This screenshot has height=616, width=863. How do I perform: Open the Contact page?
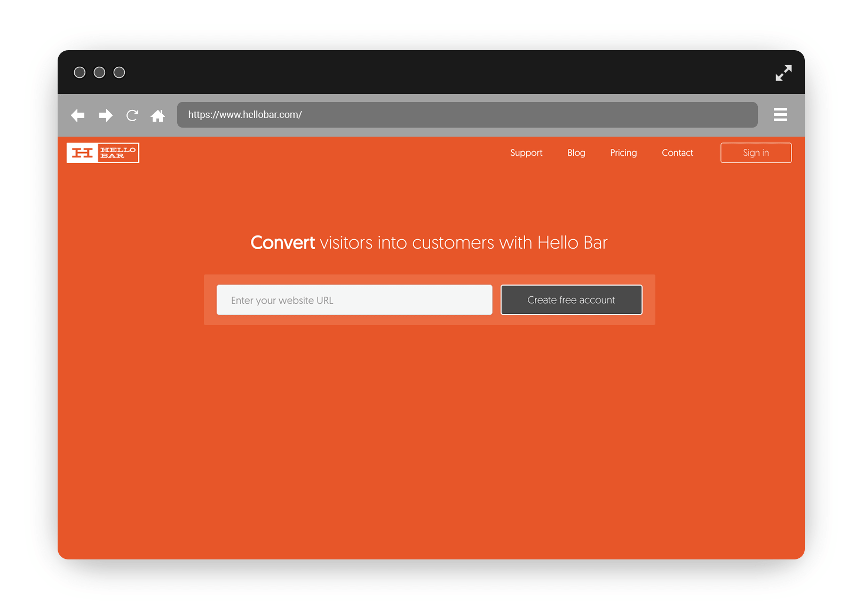pos(677,153)
